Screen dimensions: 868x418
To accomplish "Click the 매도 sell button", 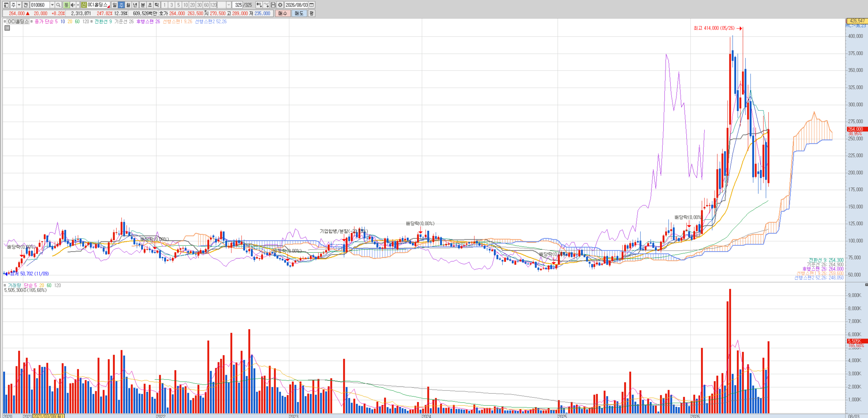I will click(299, 13).
